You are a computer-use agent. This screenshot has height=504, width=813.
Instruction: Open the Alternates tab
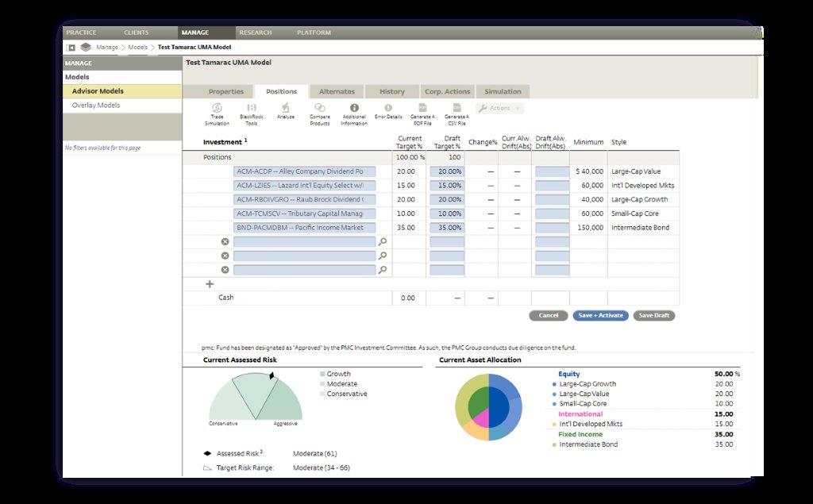point(337,91)
